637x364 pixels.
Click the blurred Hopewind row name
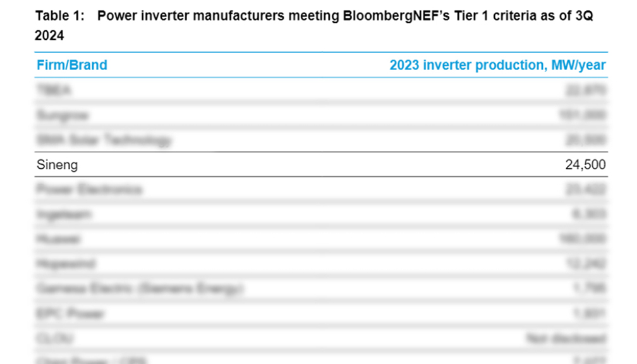(65, 264)
